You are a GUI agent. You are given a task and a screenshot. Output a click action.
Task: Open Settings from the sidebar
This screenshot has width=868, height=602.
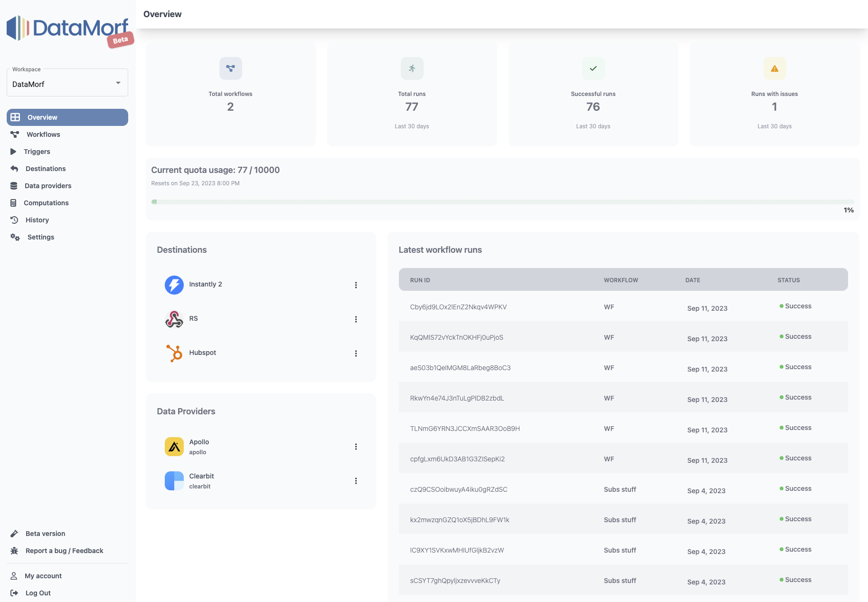click(x=67, y=237)
